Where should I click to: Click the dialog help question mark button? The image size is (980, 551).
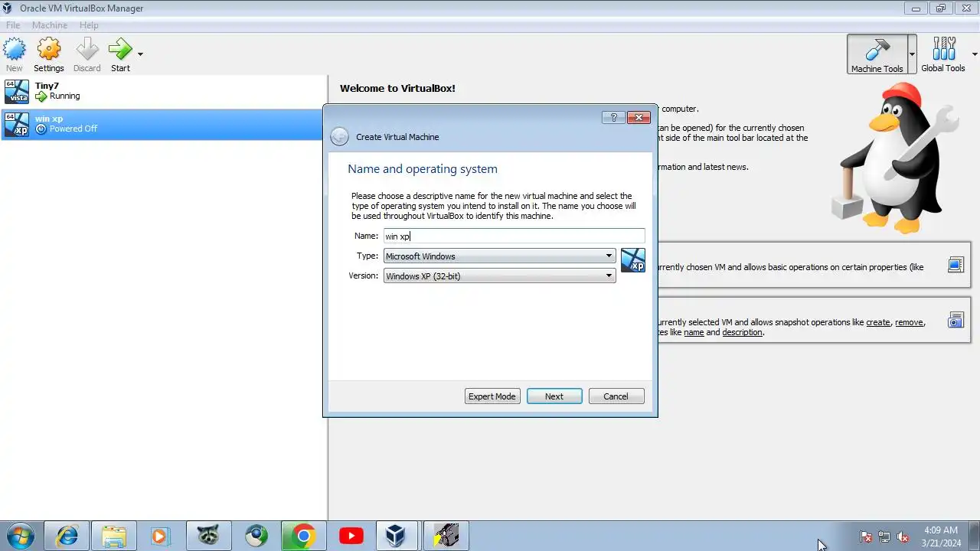coord(613,117)
